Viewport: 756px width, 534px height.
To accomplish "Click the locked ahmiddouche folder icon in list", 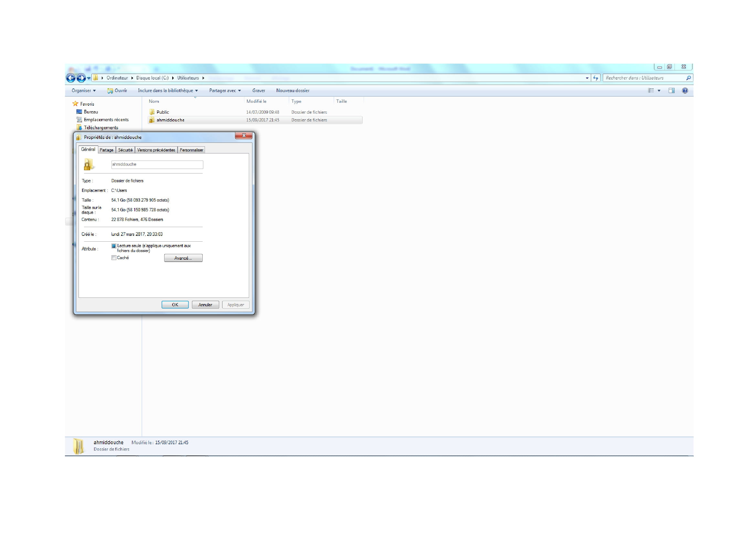I will coord(152,120).
